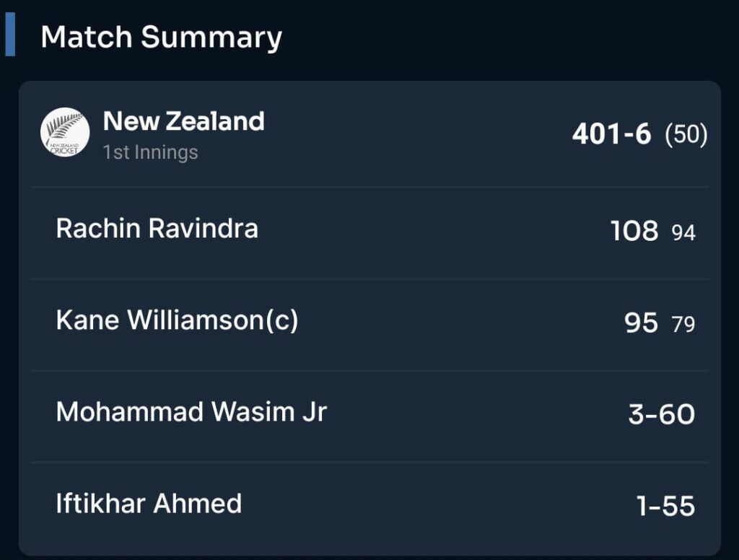
Task: Open the New Zealand team name
Action: pos(184,121)
